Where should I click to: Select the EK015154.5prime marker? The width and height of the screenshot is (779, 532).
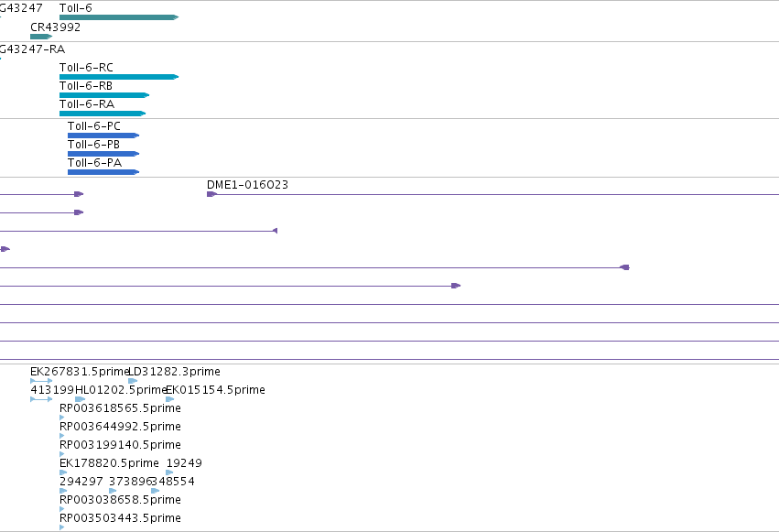click(170, 399)
